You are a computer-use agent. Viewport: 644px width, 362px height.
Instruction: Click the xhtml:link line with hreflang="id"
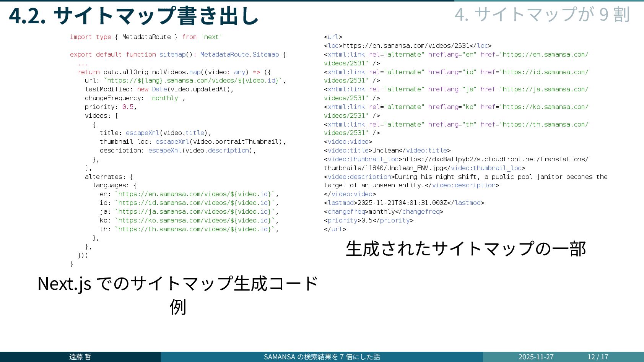(456, 76)
